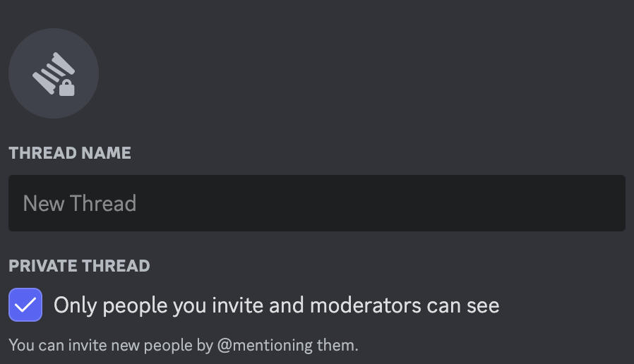The height and width of the screenshot is (364, 634).
Task: Select the striped thread symbol in circle
Action: pyautogui.click(x=54, y=73)
